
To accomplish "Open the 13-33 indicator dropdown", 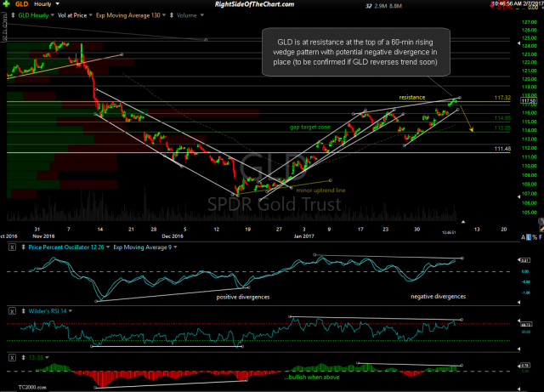I will (x=47, y=357).
